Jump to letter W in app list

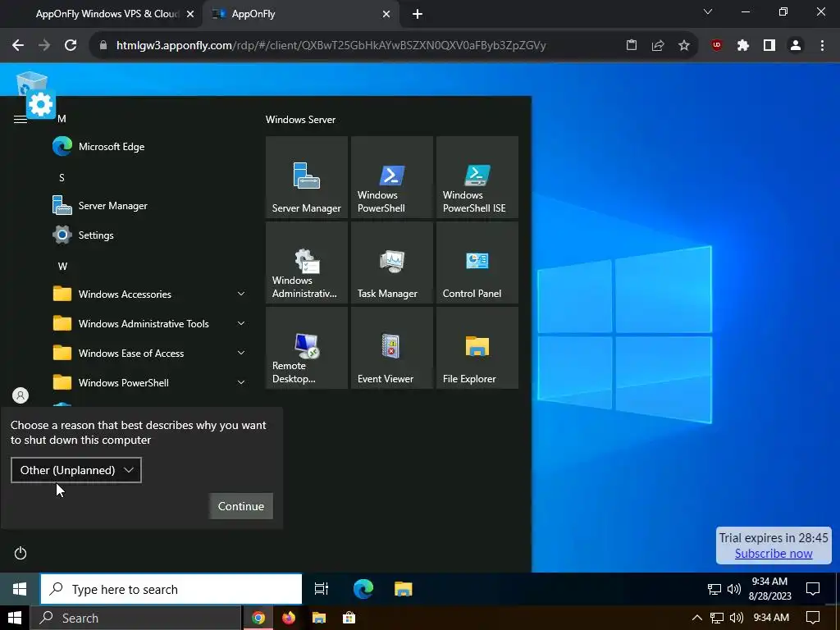[x=62, y=267]
